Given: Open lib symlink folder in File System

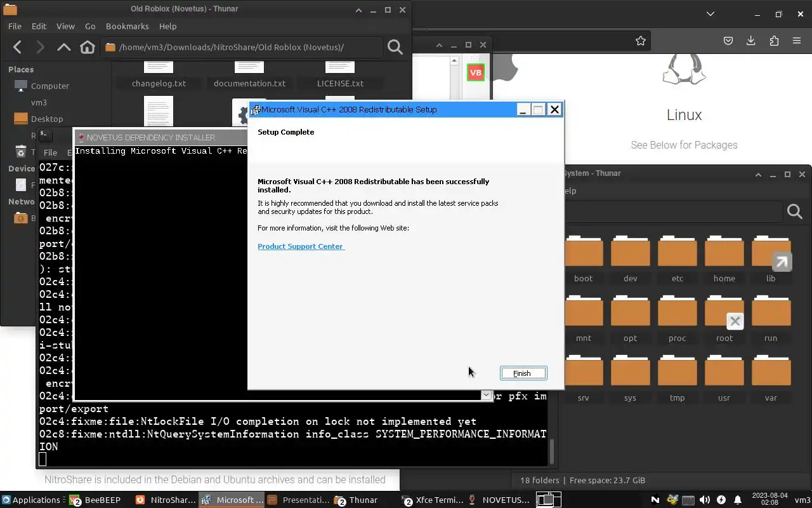Looking at the screenshot, I should click(771, 258).
